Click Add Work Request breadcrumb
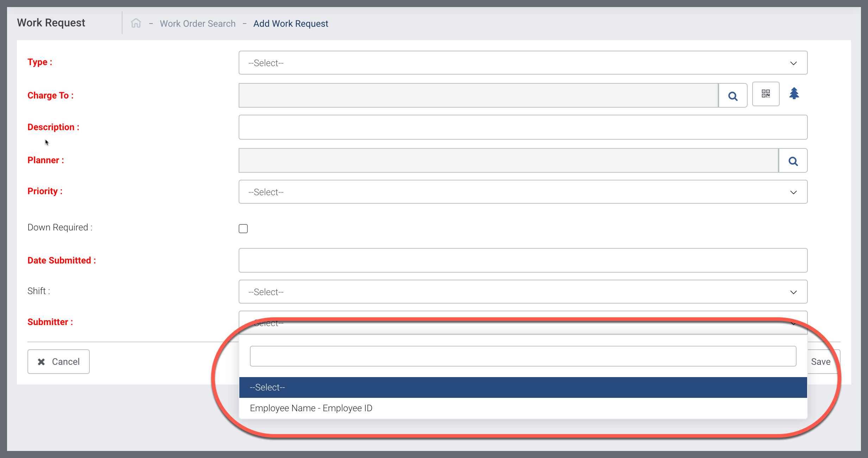 pyautogui.click(x=291, y=24)
